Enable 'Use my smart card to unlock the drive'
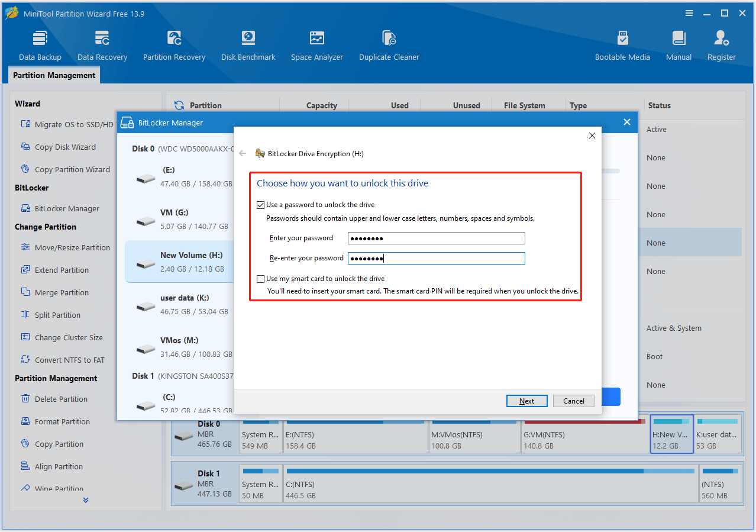Viewport: 756px width, 532px height. coord(261,279)
